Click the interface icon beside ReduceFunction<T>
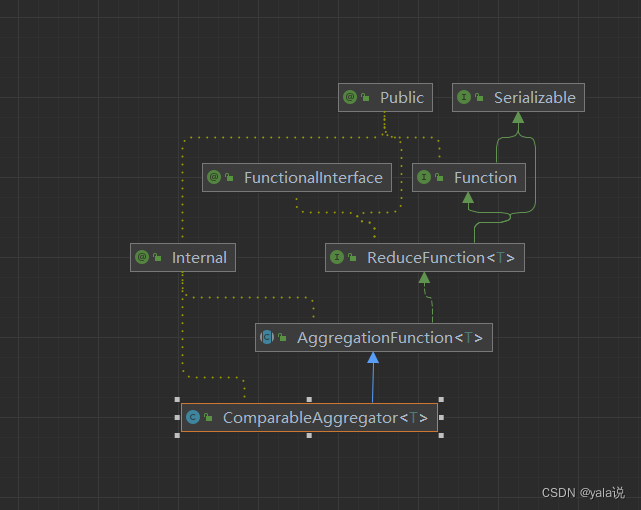This screenshot has width=641, height=510. point(337,258)
